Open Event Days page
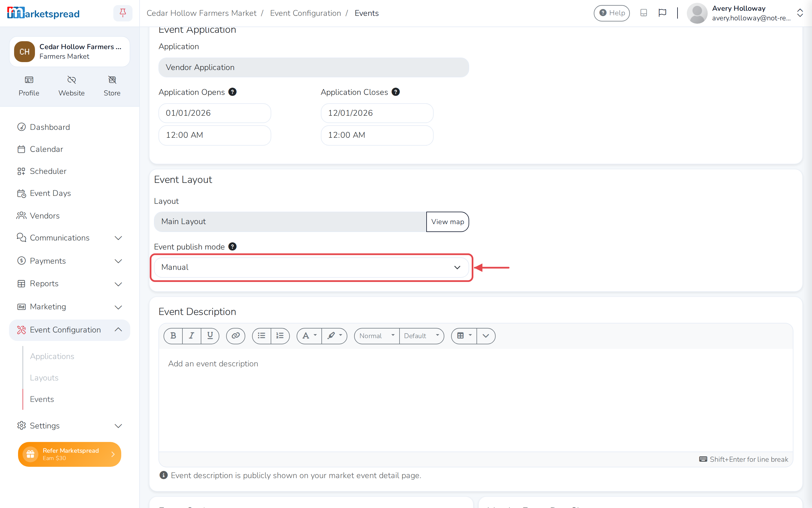This screenshot has width=812, height=508. pos(50,194)
